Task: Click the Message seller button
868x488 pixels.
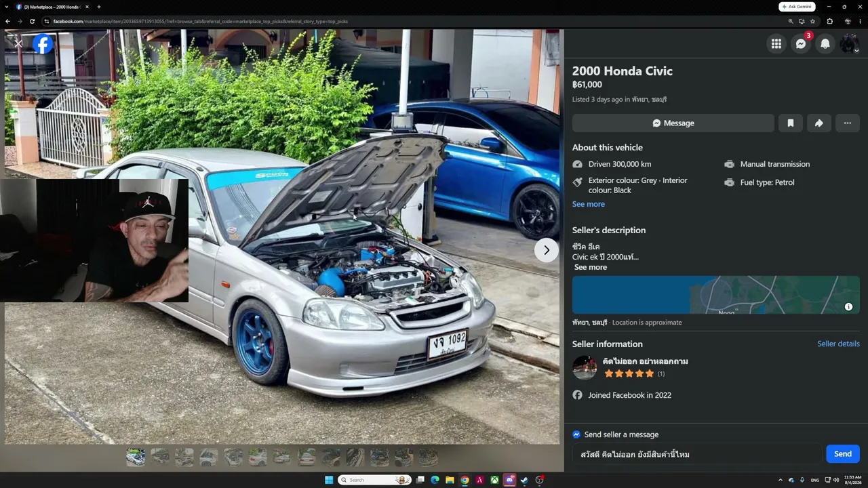Action: coord(673,123)
